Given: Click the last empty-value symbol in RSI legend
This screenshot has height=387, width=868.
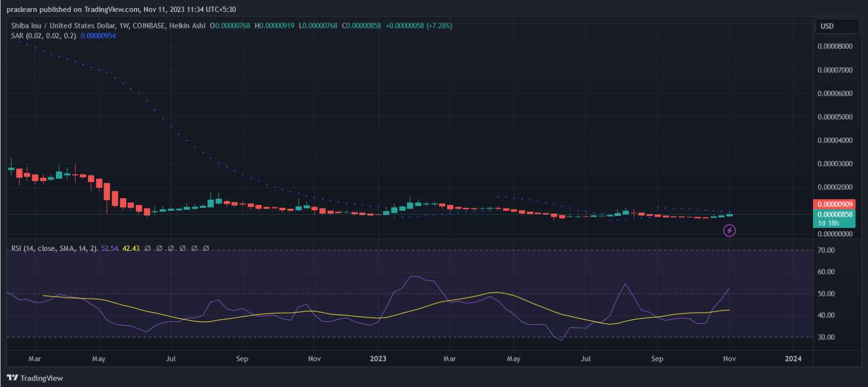Looking at the screenshot, I should point(206,248).
